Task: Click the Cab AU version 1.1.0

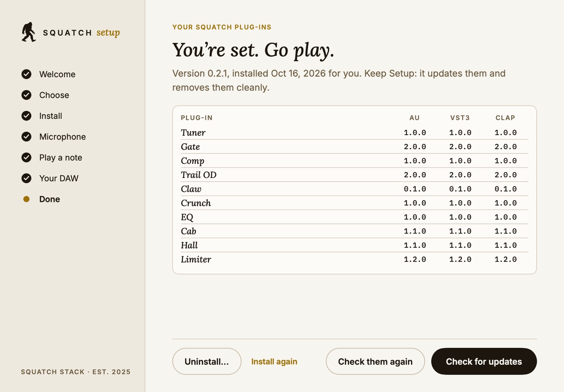Action: coord(415,231)
